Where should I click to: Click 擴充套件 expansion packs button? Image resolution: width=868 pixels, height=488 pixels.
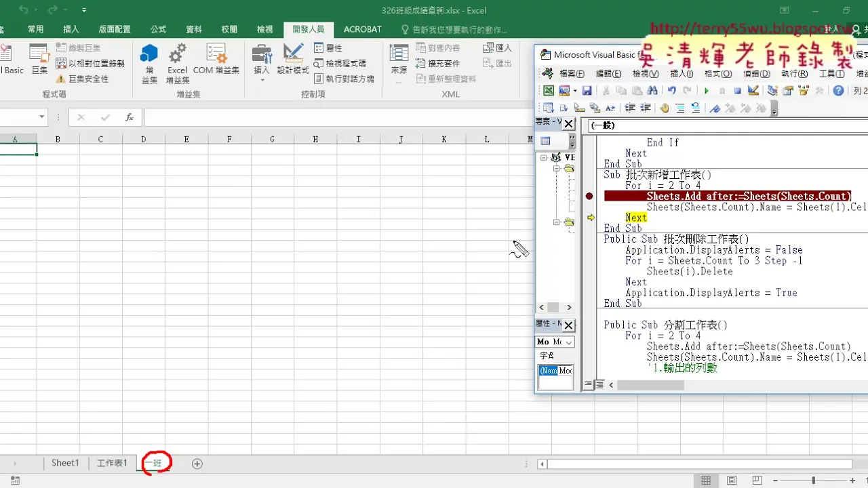tap(437, 63)
